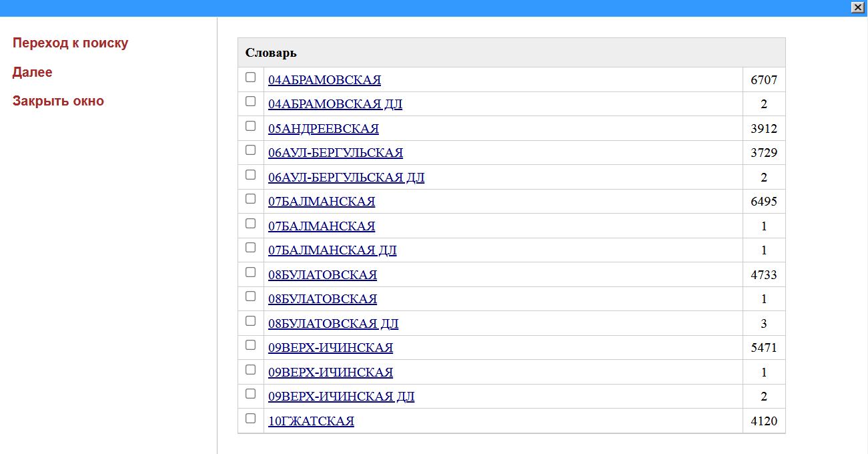Click the 10ГЖАТСКАЯ link
The image size is (868, 454).
[x=311, y=421]
